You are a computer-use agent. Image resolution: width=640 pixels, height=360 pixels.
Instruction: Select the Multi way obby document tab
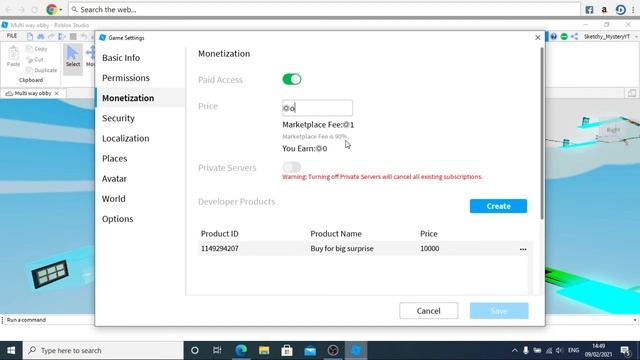click(x=33, y=93)
